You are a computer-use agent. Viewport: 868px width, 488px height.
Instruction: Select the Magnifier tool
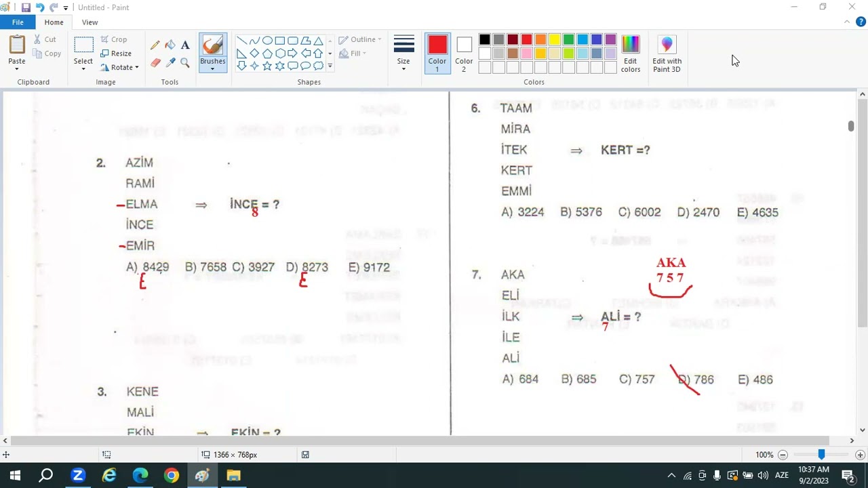(185, 63)
